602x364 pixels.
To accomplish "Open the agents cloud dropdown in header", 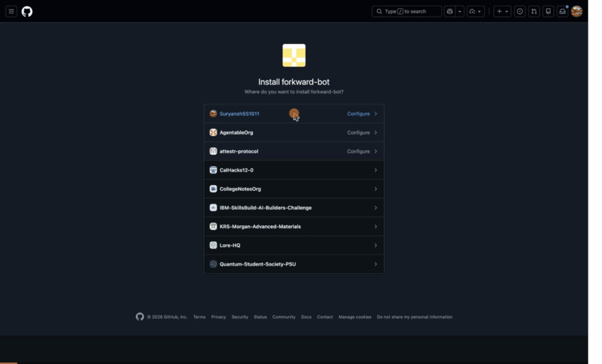I will click(x=475, y=11).
